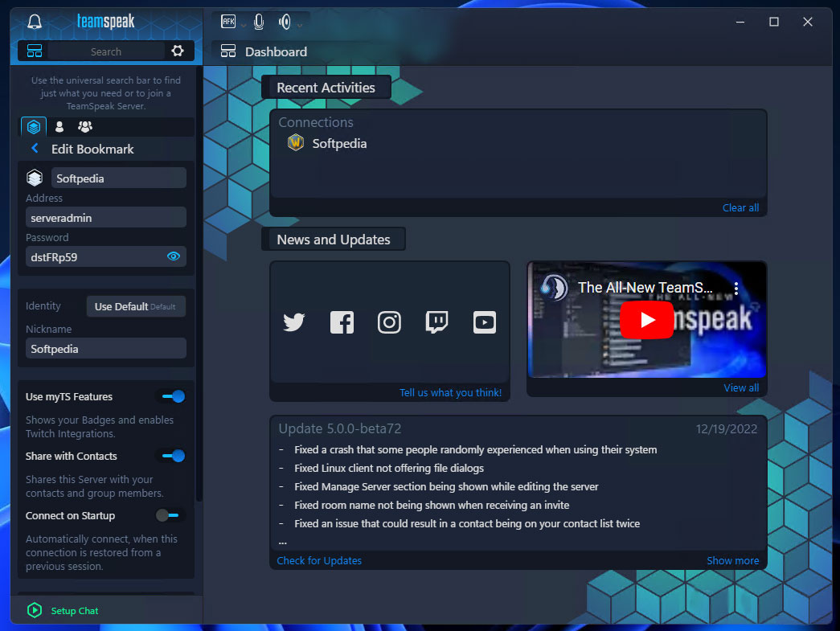Open the Use Default identity dropdown
Screen dimensions: 840x631
click(136, 306)
